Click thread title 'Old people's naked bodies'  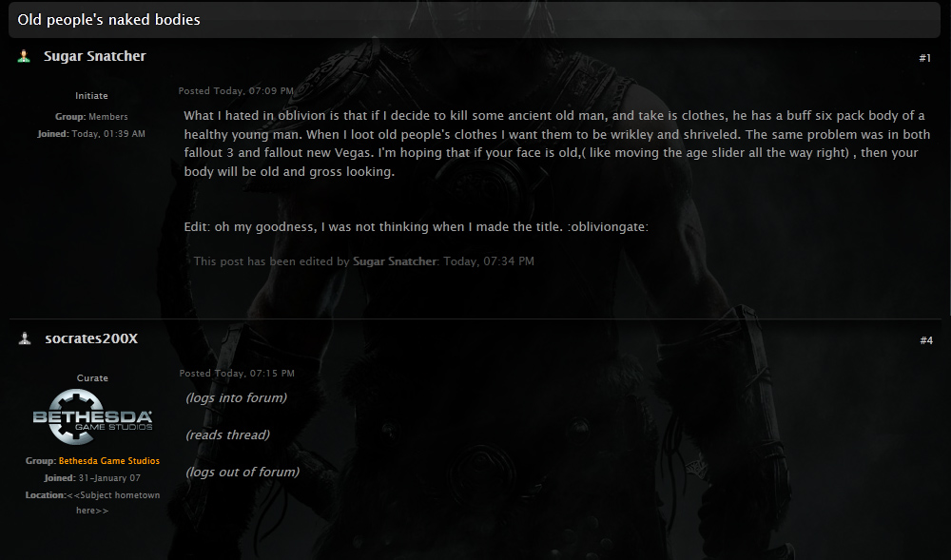108,19
